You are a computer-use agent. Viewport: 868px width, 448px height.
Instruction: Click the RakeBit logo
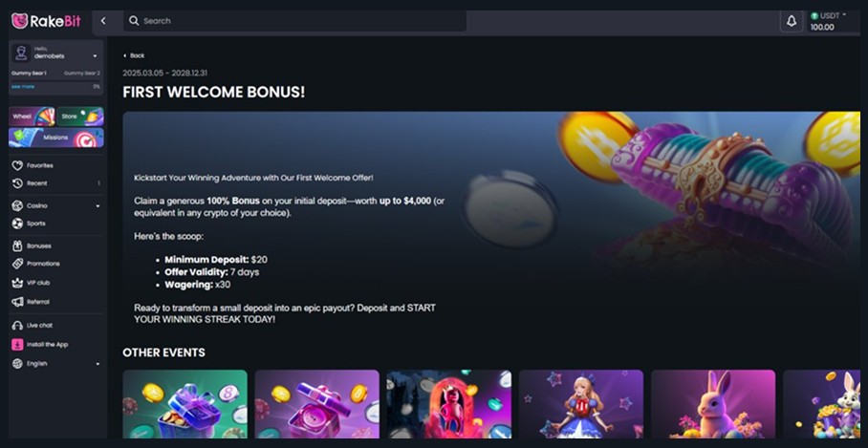[46, 21]
